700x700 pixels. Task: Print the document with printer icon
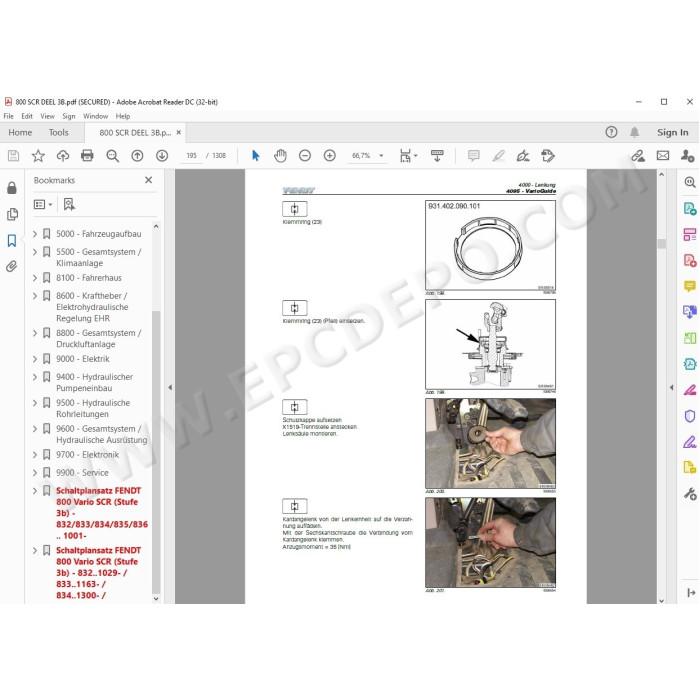click(87, 156)
